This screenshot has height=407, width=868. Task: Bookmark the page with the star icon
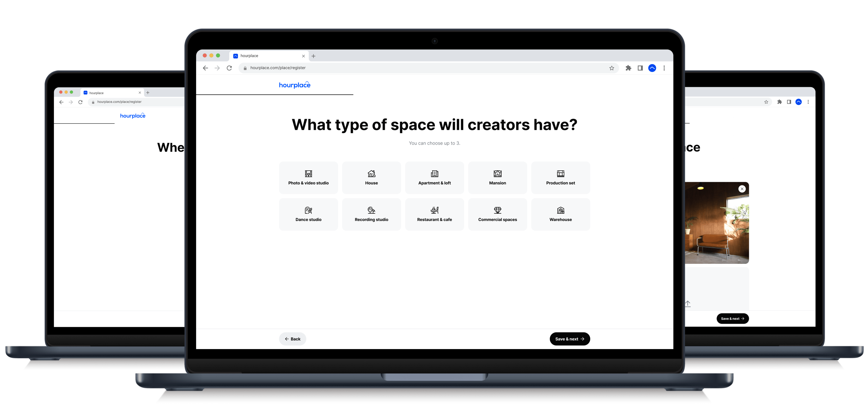pos(611,68)
